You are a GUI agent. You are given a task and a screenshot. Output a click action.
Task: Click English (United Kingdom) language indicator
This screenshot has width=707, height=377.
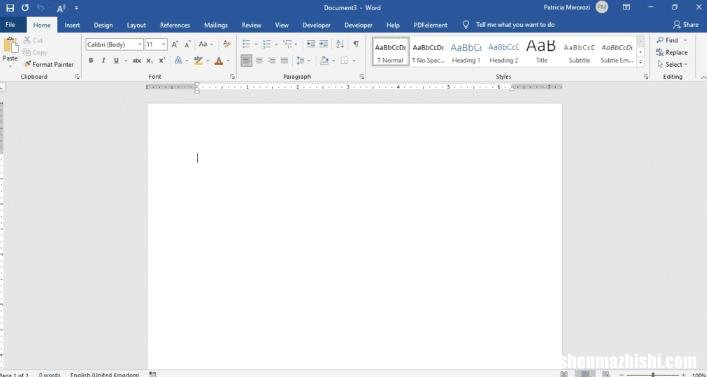[105, 374]
